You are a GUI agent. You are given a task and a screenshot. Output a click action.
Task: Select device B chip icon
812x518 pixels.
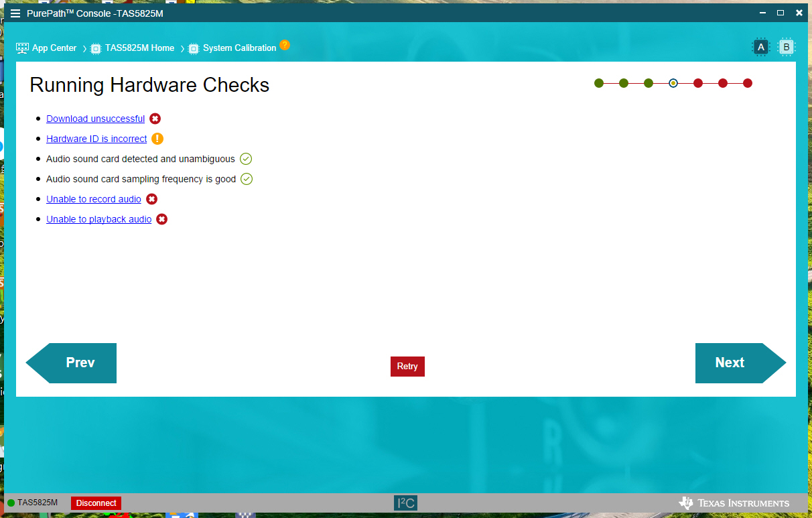pos(787,47)
